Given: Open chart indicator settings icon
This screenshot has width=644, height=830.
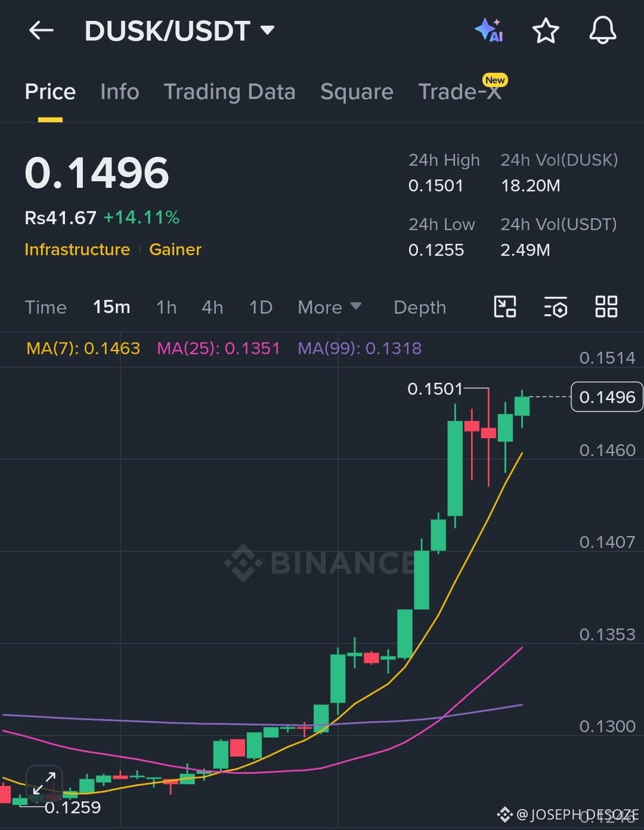Looking at the screenshot, I should click(x=556, y=307).
